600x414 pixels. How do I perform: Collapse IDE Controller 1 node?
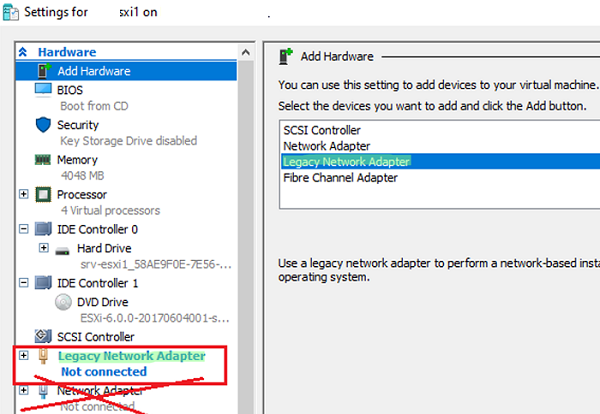click(x=24, y=283)
